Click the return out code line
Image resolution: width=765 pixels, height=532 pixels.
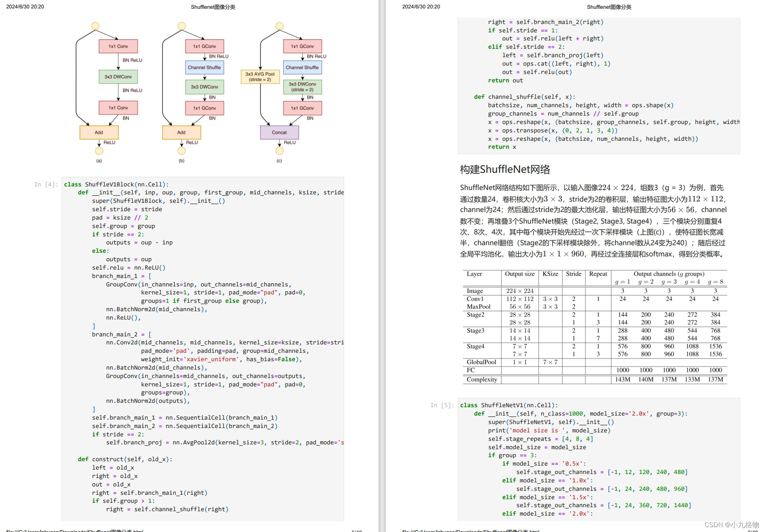[x=505, y=80]
